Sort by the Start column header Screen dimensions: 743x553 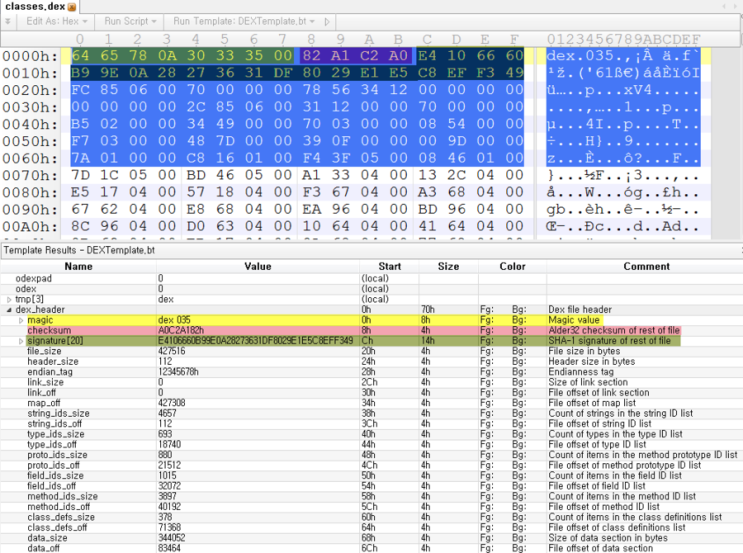pos(390,266)
